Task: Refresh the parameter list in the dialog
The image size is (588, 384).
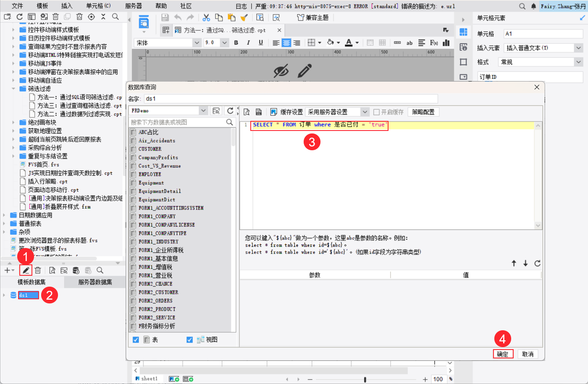Action: click(537, 263)
